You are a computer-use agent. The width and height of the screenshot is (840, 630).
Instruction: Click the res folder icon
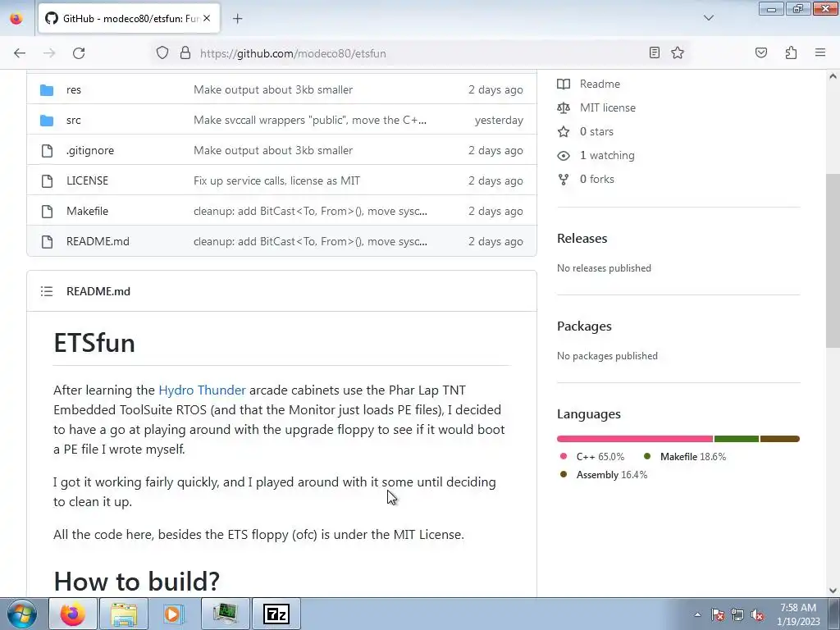point(47,90)
